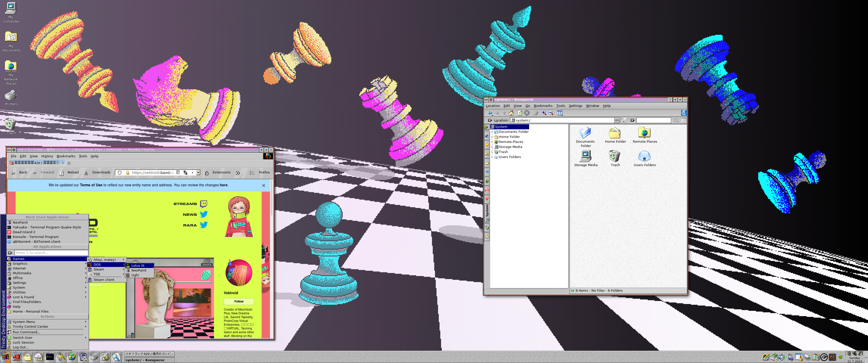Screen dimensions: 868x363
Task: Toggle the Bookmarks star sidebar tab
Action: coord(486,145)
